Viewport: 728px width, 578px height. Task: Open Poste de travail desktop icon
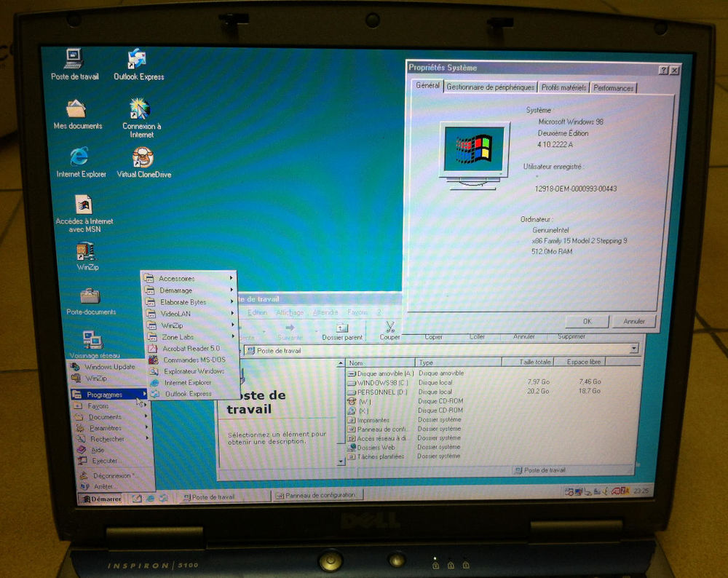click(x=74, y=65)
